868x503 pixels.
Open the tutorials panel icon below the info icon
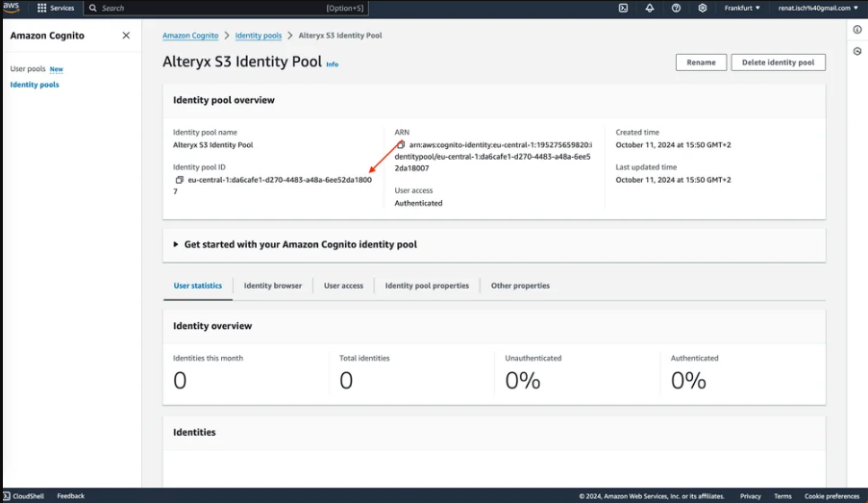tap(857, 51)
